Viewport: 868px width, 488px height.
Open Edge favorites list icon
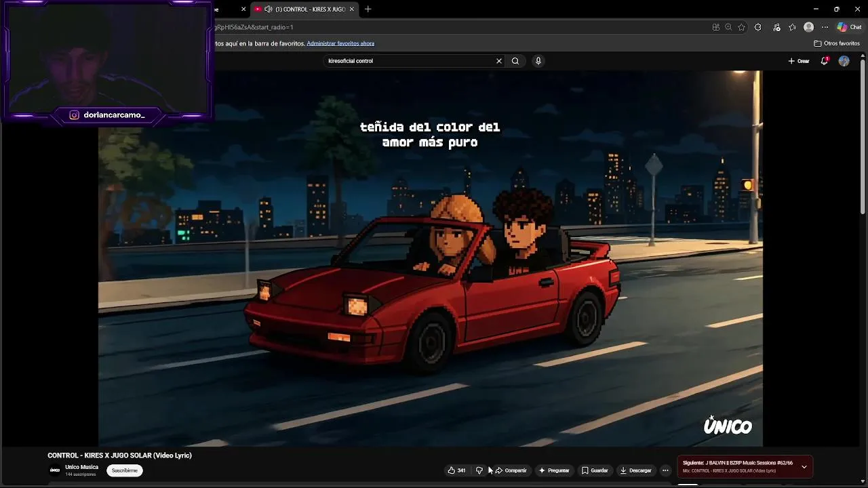[x=792, y=27]
